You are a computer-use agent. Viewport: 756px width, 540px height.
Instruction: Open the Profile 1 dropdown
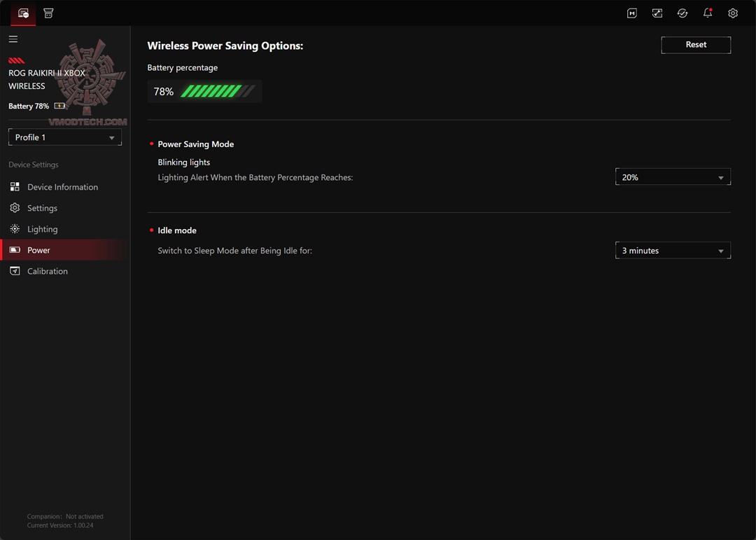pos(65,137)
